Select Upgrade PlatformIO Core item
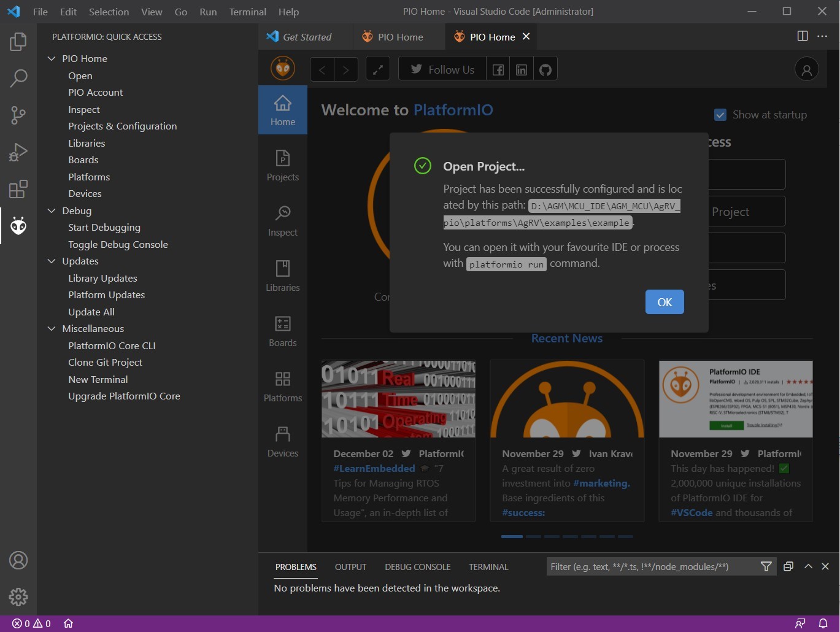Viewport: 840px width, 632px height. coord(124,396)
